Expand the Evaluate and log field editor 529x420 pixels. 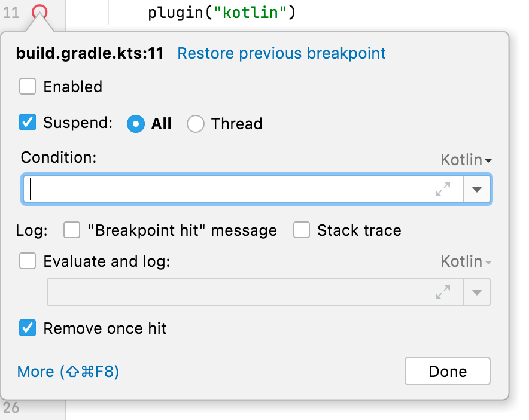pos(443,293)
